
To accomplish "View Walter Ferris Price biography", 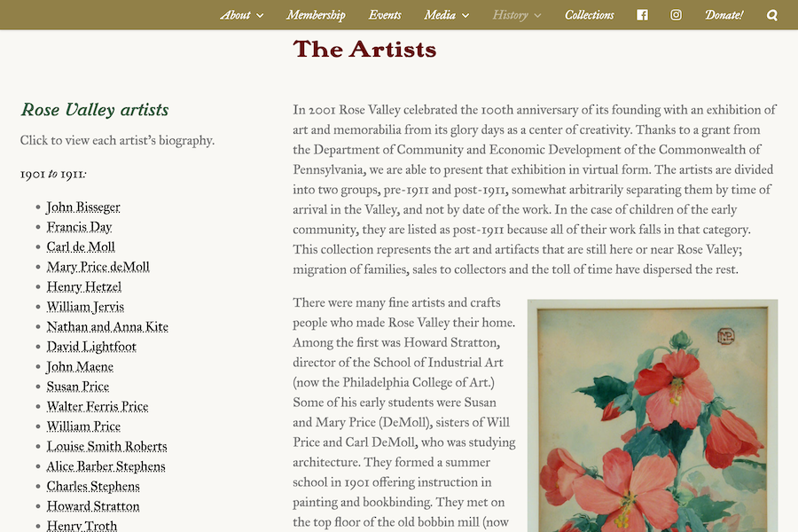I will tap(98, 407).
